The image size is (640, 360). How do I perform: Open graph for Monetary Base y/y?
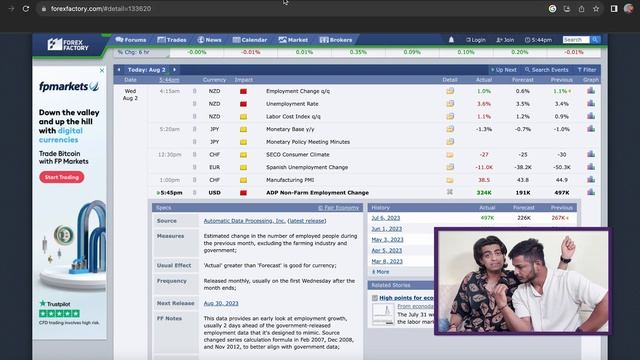(591, 129)
